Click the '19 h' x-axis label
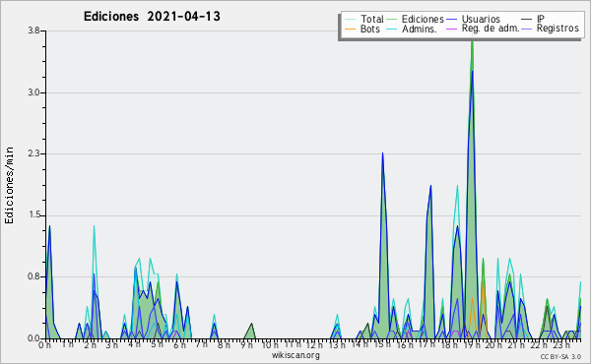The image size is (591, 364). point(471,344)
